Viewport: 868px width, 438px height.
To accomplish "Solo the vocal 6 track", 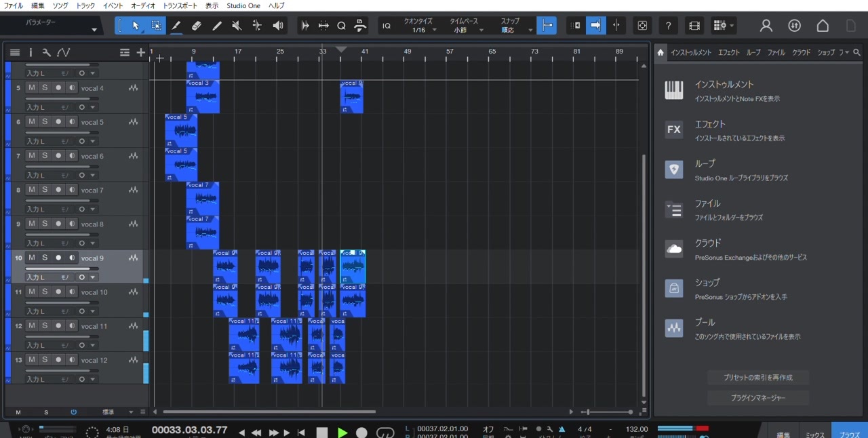I will coord(44,155).
